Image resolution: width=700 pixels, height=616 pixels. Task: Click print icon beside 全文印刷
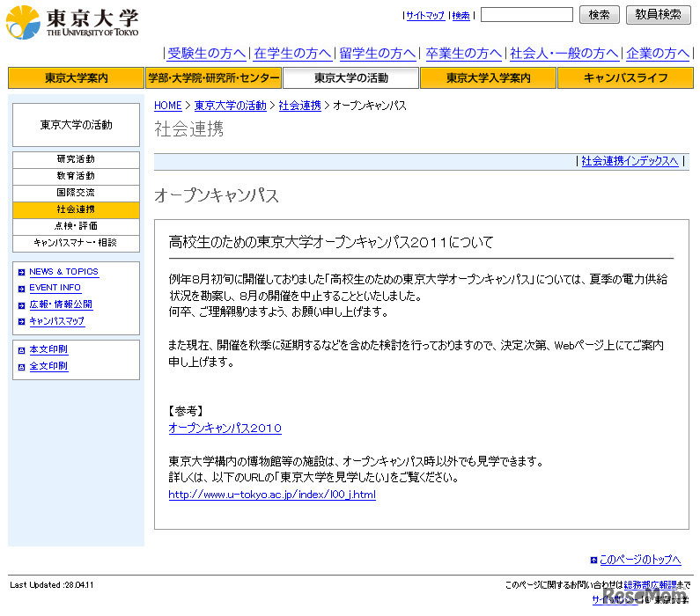click(21, 367)
